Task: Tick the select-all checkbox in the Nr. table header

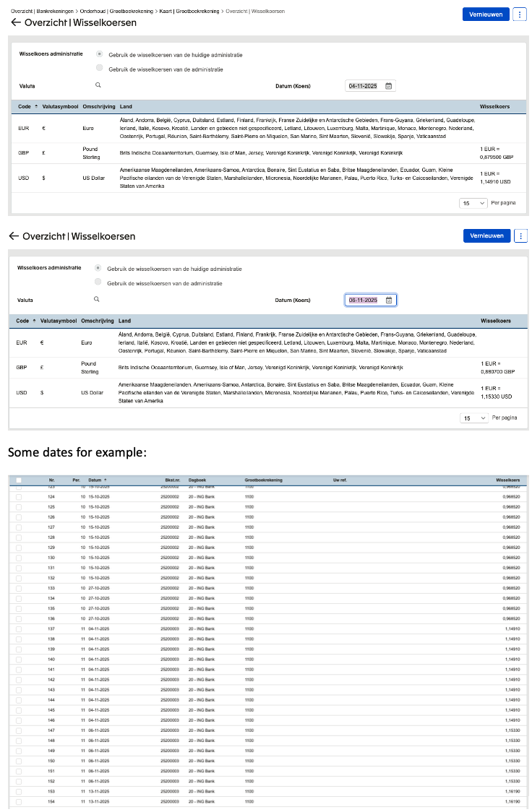Action: (19, 480)
